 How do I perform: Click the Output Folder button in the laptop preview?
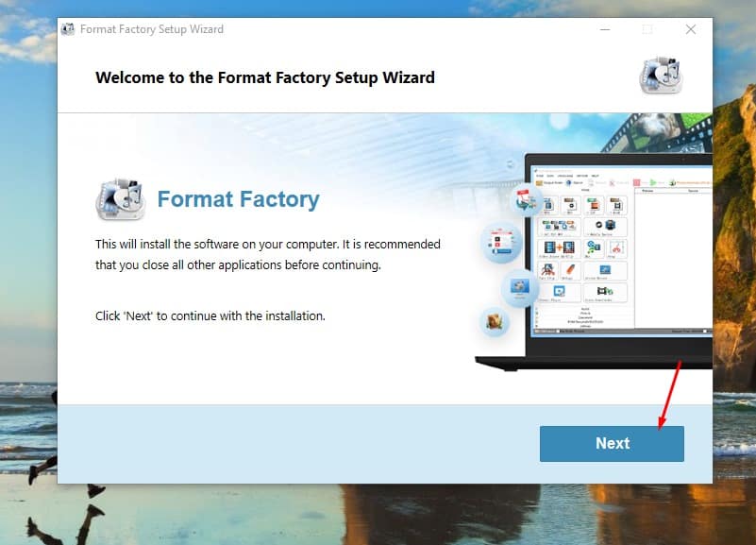pos(550,182)
